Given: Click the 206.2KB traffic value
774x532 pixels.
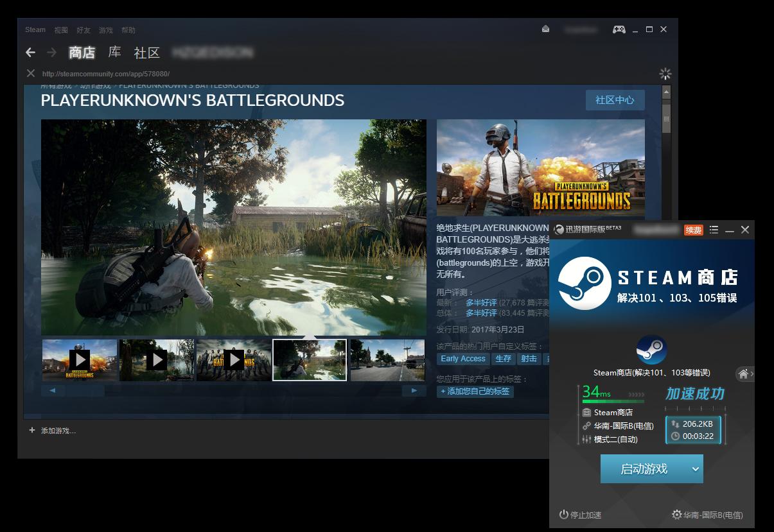Looking at the screenshot, I should tap(698, 424).
